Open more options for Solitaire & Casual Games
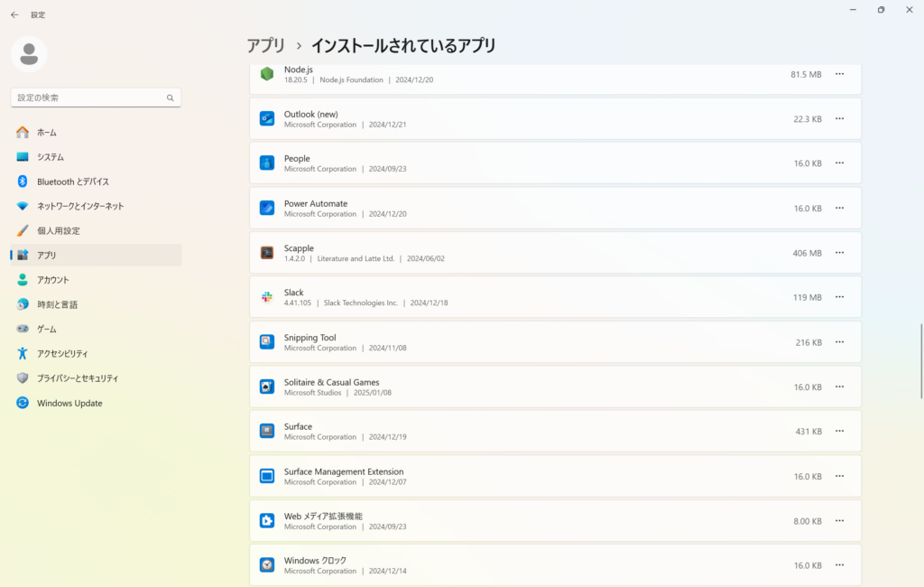Screen dimensions: 924x587 pyautogui.click(x=840, y=387)
